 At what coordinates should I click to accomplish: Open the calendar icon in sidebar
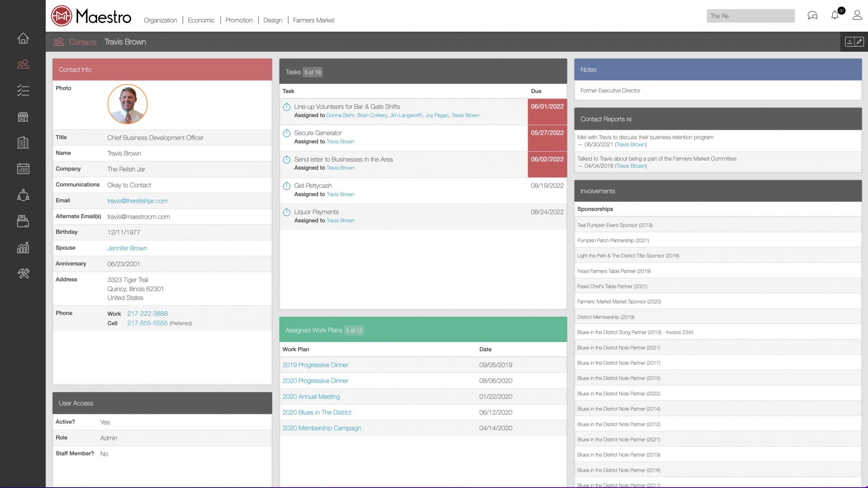(23, 169)
